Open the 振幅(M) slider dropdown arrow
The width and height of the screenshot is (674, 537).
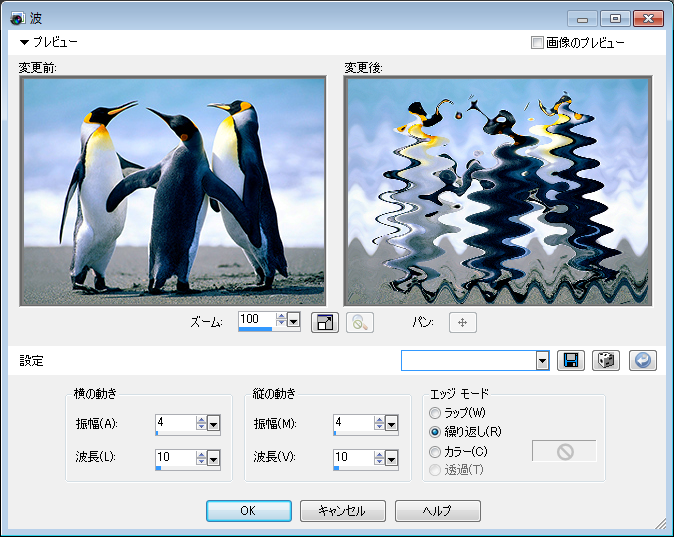point(391,424)
